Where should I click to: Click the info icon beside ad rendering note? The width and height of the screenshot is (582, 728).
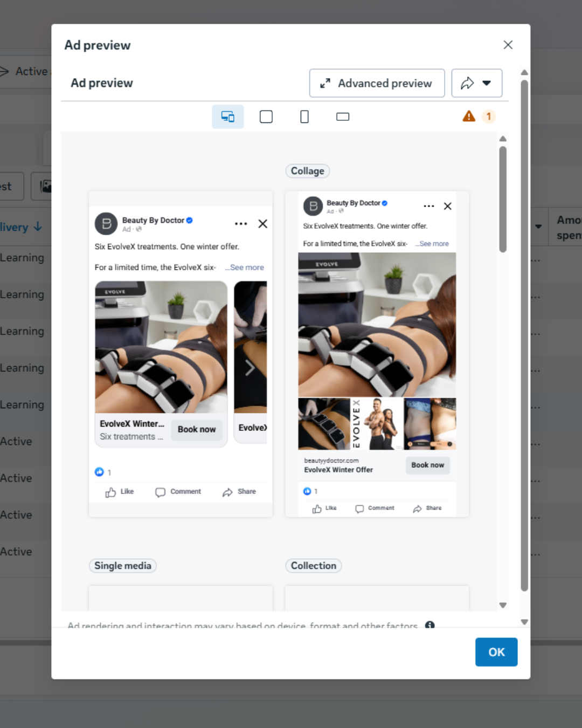(x=429, y=625)
